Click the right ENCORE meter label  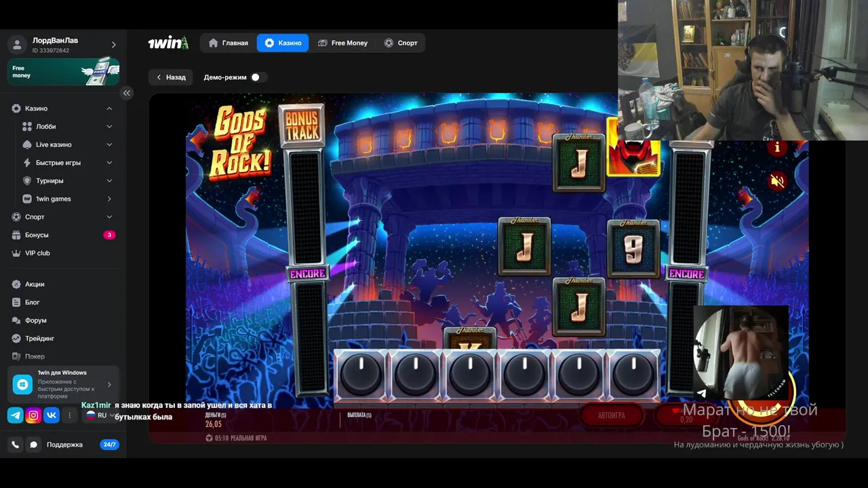[x=686, y=274]
